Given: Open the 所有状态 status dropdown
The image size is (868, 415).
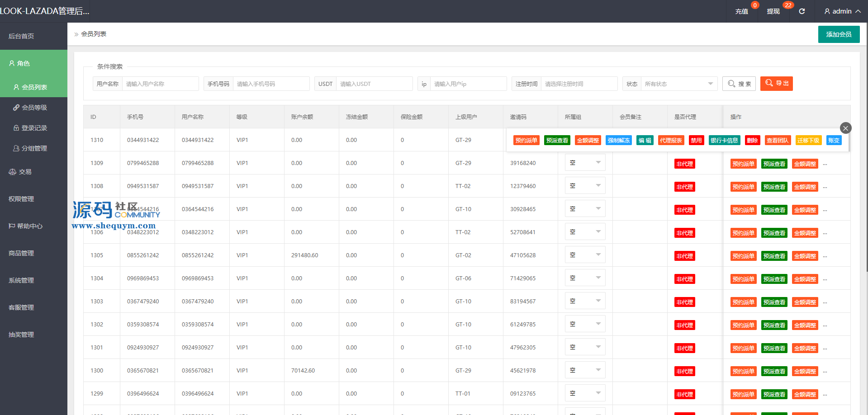Looking at the screenshot, I should tap(679, 84).
